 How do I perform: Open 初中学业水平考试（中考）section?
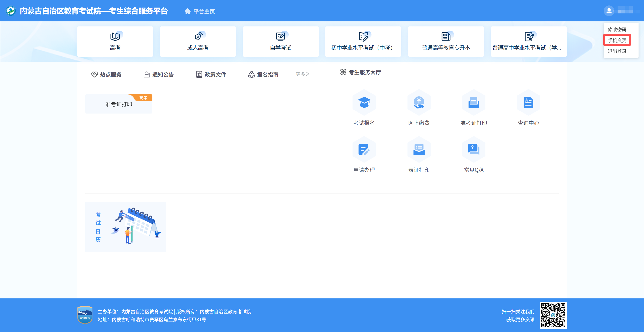pyautogui.click(x=363, y=41)
